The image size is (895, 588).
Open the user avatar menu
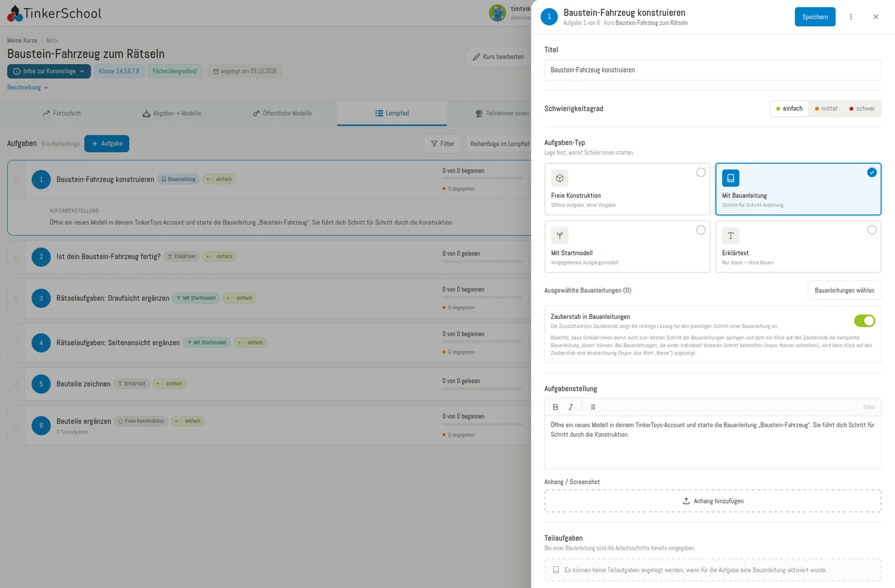click(497, 13)
